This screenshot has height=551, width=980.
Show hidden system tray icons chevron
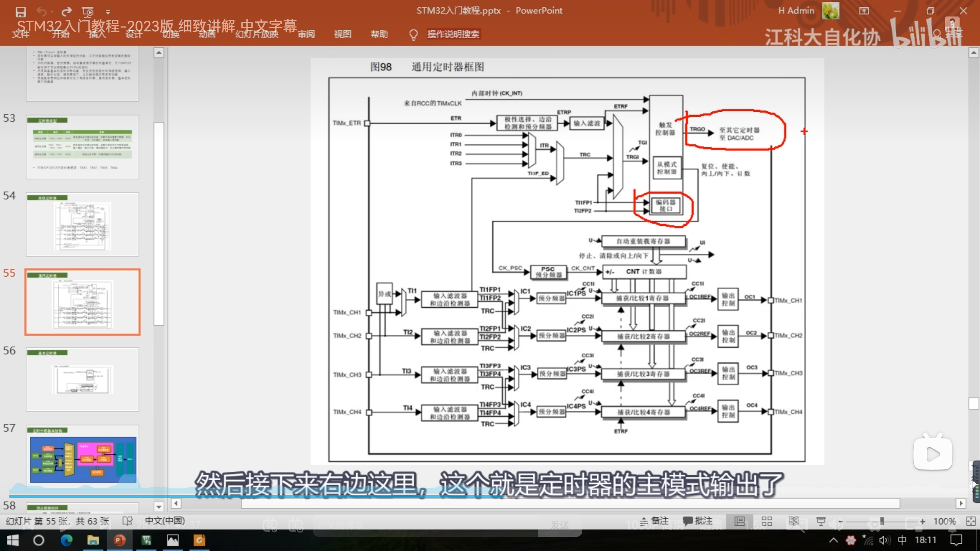833,540
